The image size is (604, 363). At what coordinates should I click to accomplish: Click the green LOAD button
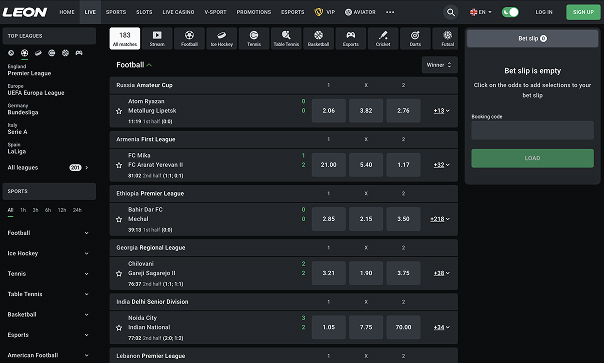[x=532, y=158]
